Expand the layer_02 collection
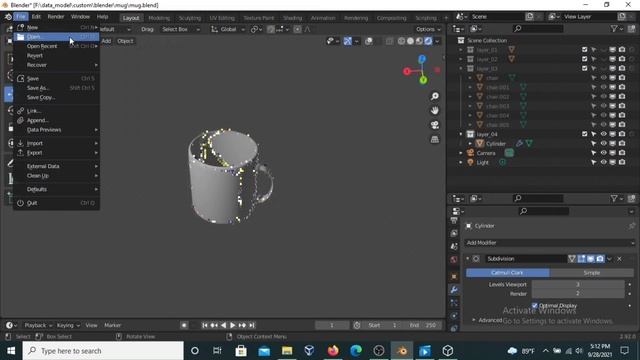 (461, 59)
